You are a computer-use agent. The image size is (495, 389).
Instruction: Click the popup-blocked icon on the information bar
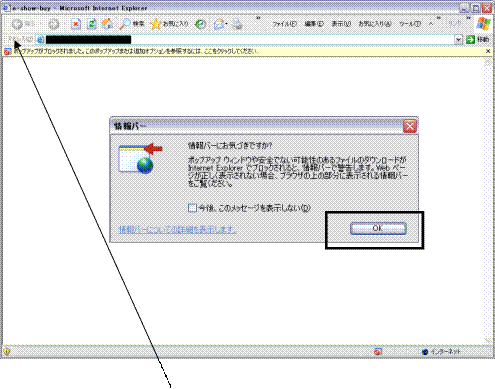pos(8,51)
